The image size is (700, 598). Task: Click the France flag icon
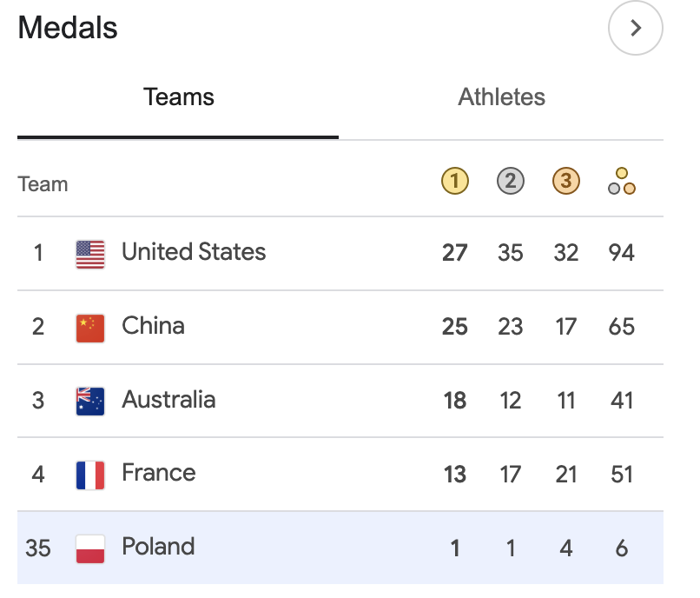(x=90, y=475)
